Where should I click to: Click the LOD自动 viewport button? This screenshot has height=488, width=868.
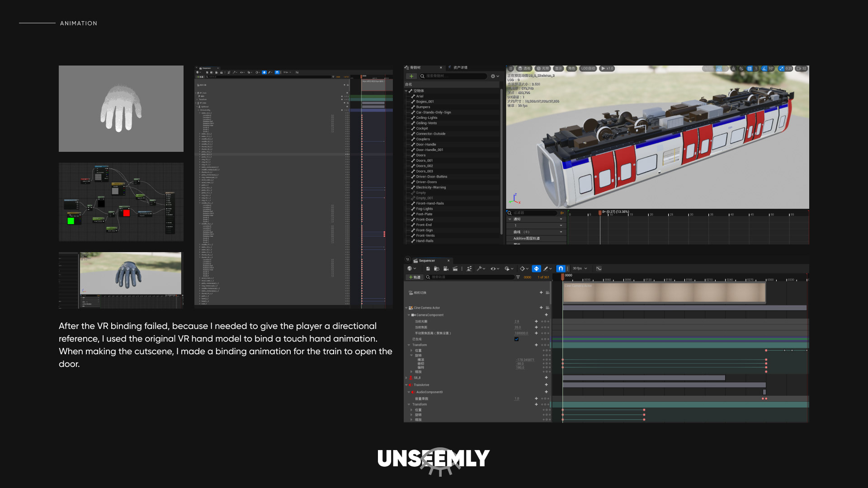tap(588, 69)
